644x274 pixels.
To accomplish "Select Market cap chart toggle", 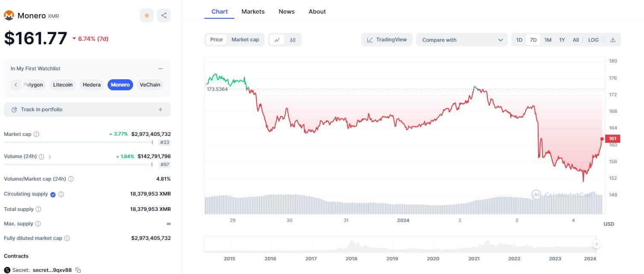I will (x=245, y=40).
